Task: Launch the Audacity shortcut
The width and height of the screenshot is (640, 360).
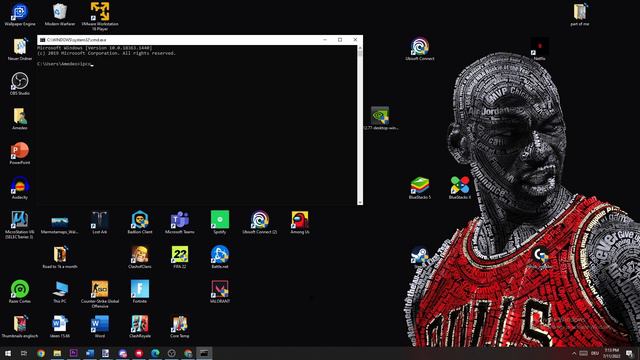Action: pos(20,188)
